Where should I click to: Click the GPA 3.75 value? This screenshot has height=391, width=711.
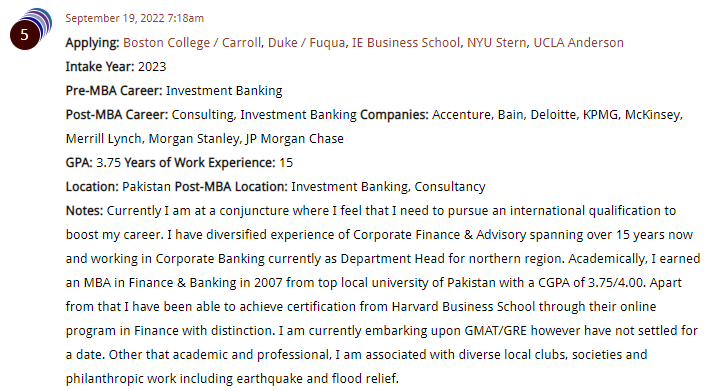click(x=108, y=163)
